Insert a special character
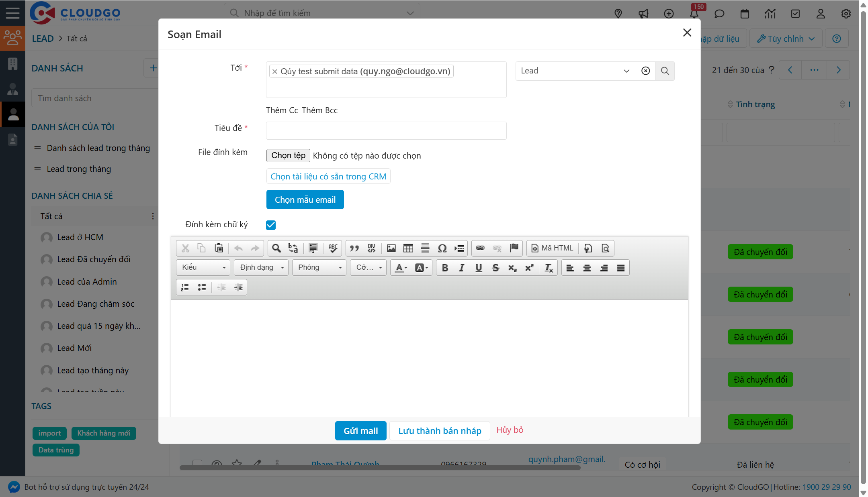 coord(442,248)
